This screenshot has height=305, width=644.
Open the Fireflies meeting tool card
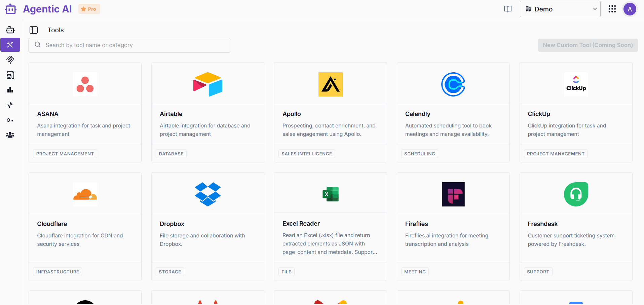[453, 222]
